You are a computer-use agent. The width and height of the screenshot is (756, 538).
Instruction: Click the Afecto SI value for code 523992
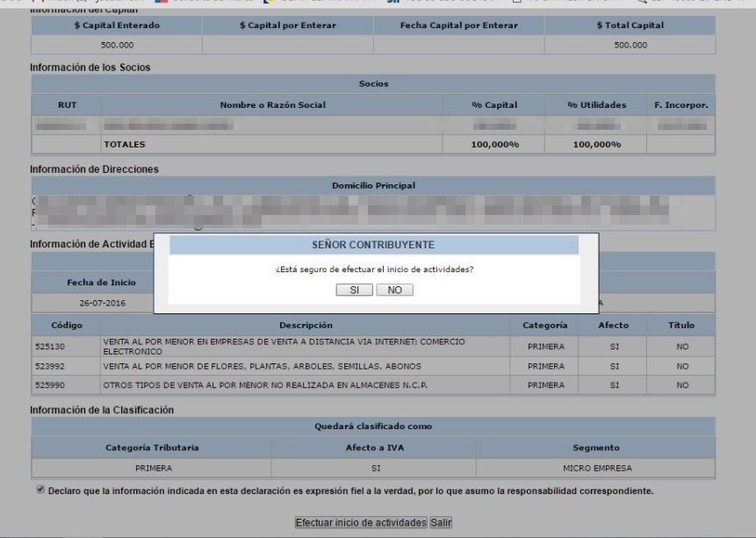615,366
